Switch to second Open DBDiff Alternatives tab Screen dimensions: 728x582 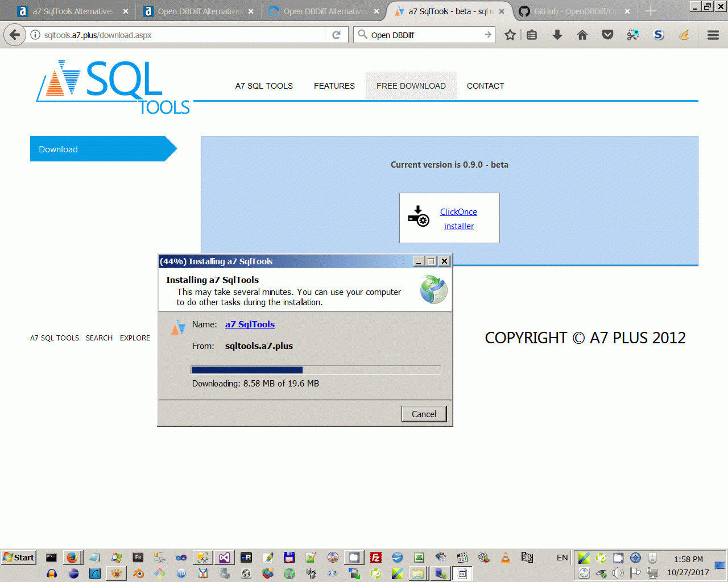coord(199,11)
